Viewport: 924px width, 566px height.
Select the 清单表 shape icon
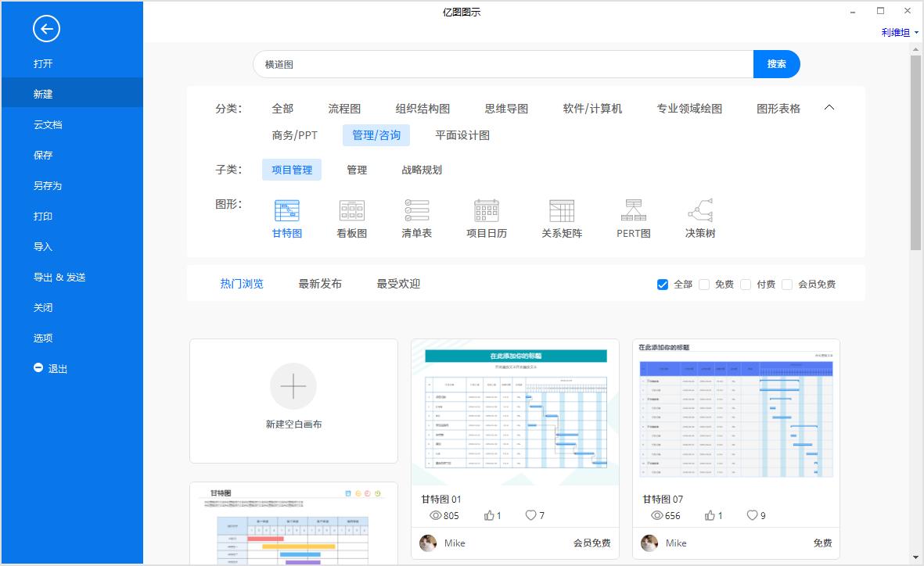417,217
